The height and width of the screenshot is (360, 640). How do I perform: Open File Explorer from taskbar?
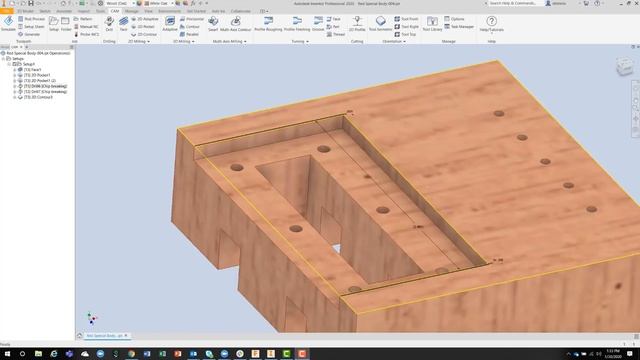pyautogui.click(x=38, y=353)
